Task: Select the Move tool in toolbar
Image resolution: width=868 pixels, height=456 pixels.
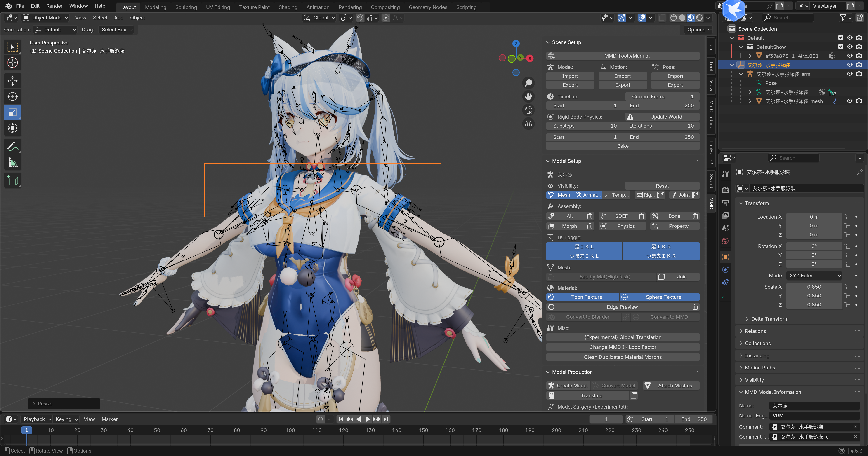Action: (x=12, y=81)
